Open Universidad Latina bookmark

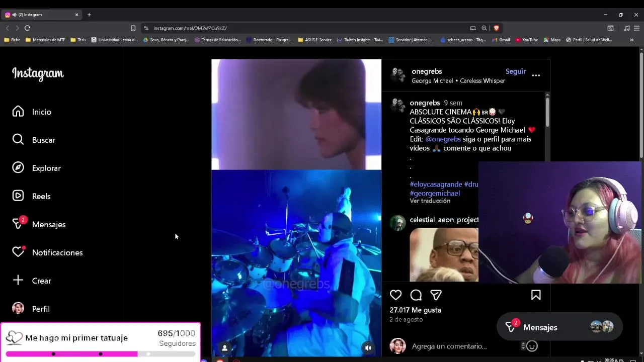click(115, 40)
